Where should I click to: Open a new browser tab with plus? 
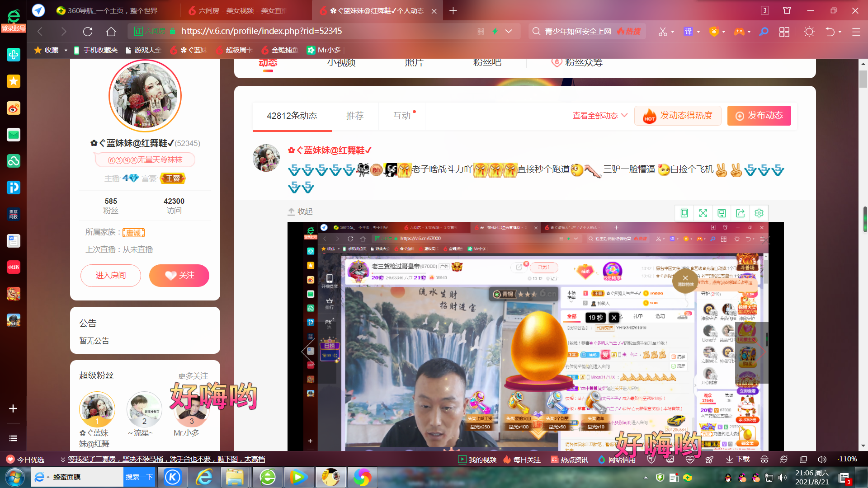tap(453, 10)
